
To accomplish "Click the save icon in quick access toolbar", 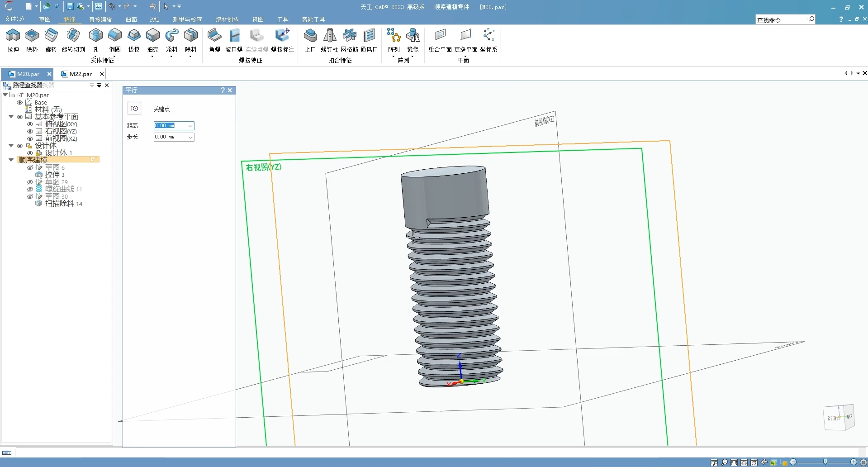I will pyautogui.click(x=70, y=6).
